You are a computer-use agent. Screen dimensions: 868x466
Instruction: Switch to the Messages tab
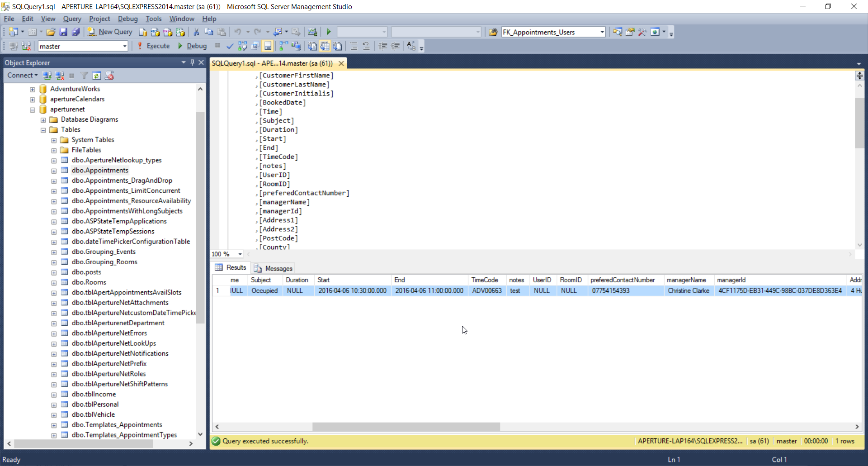tap(274, 268)
